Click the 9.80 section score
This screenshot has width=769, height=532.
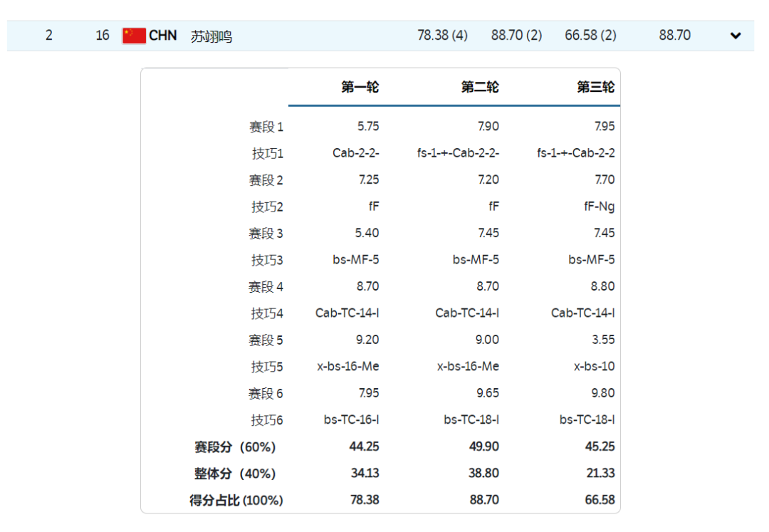click(x=602, y=393)
